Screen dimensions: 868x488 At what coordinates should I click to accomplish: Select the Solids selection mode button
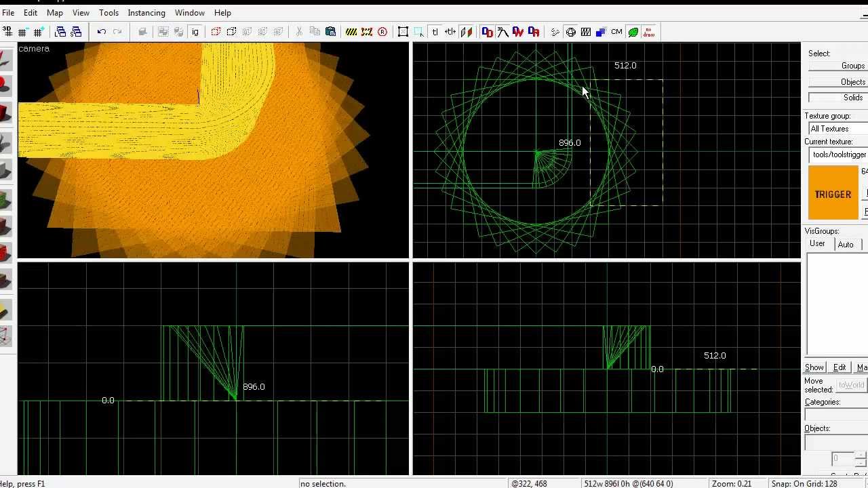(x=838, y=98)
